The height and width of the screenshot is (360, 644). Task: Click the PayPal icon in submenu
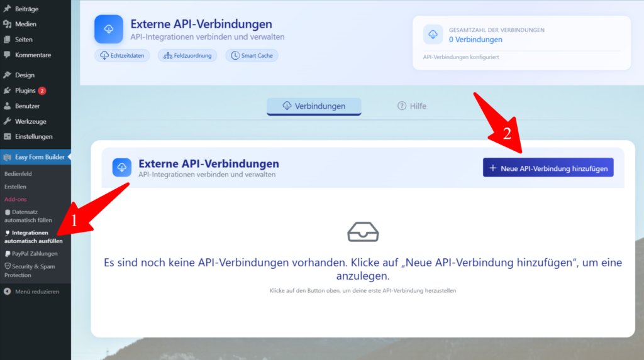pos(8,254)
